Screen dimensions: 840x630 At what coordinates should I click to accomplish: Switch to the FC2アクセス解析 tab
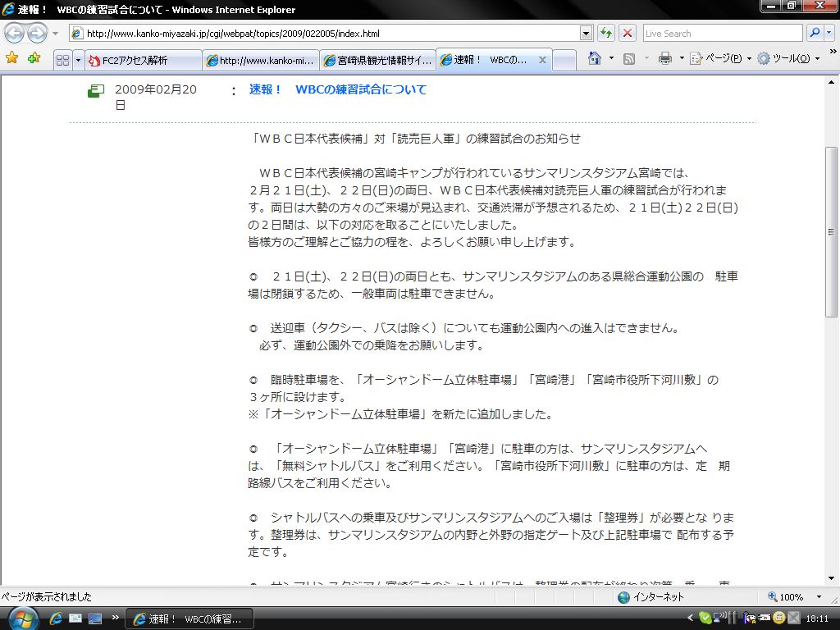coord(144,60)
